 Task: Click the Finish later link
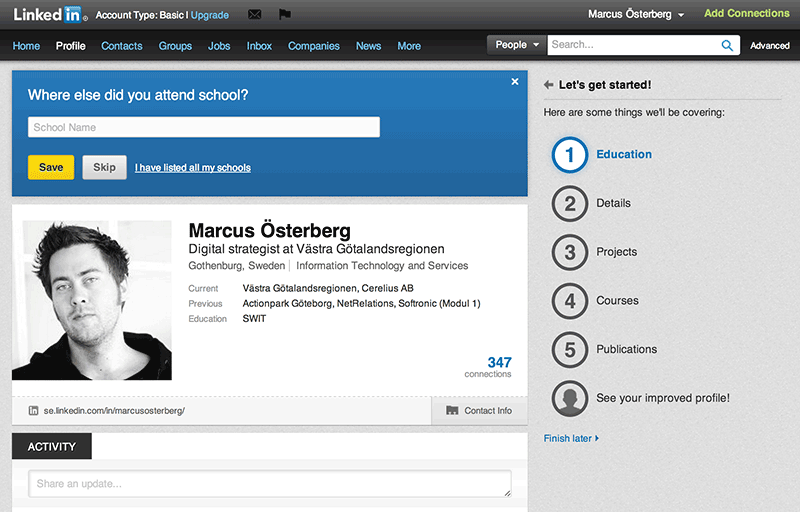(x=571, y=439)
